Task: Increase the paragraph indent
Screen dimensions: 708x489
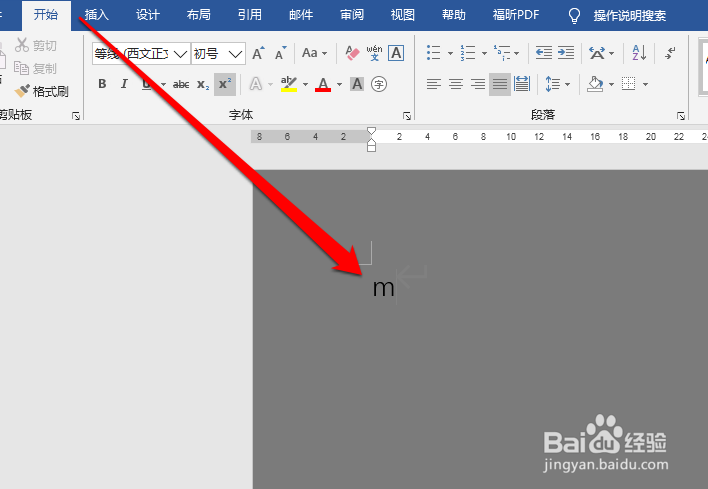Action: [x=566, y=53]
